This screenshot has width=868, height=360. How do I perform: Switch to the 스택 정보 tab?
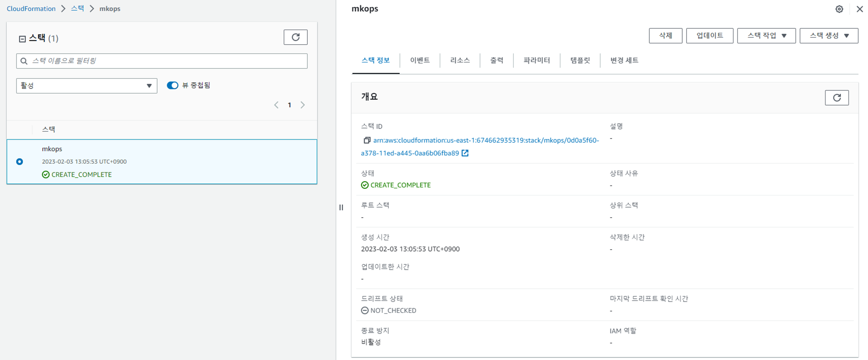pyautogui.click(x=376, y=60)
